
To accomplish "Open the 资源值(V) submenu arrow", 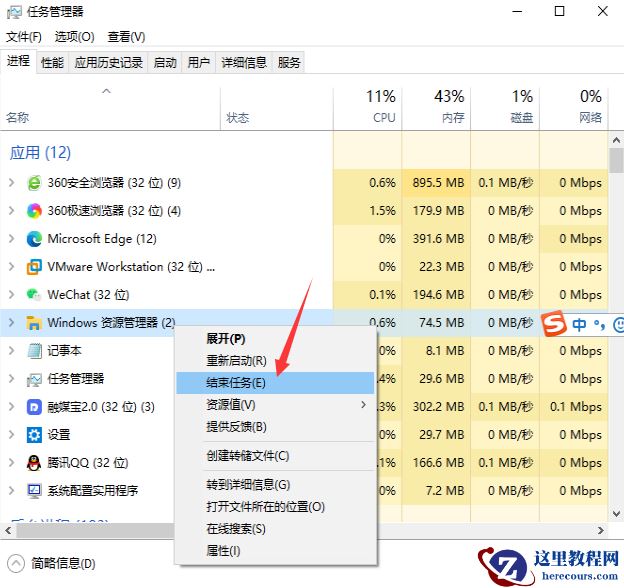I will click(363, 405).
